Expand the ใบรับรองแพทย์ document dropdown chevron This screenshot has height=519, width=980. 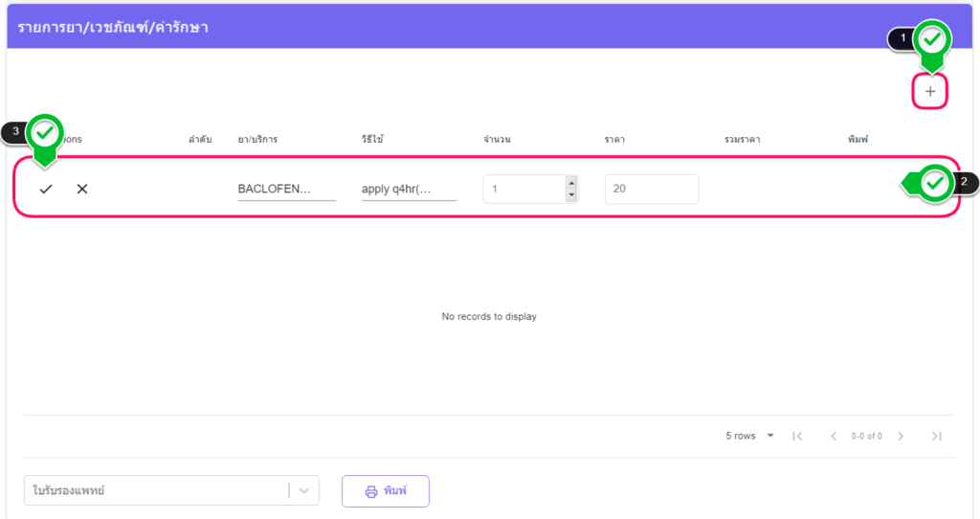tap(303, 491)
